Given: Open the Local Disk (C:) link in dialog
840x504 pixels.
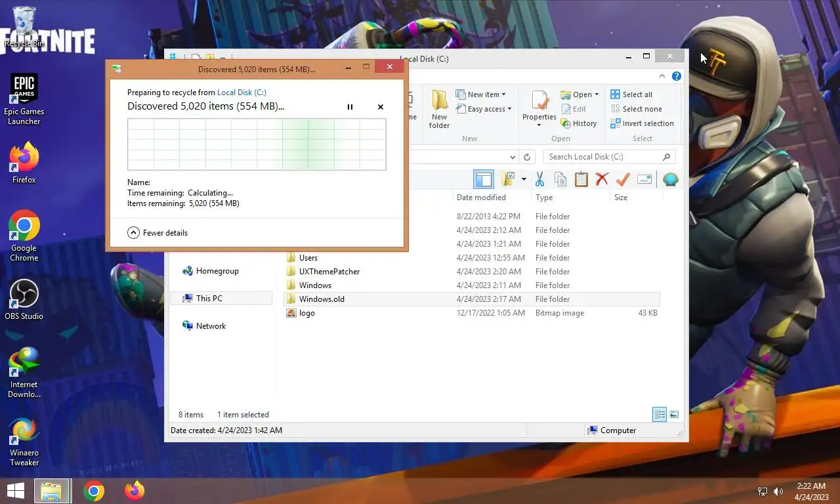Looking at the screenshot, I should 241,93.
